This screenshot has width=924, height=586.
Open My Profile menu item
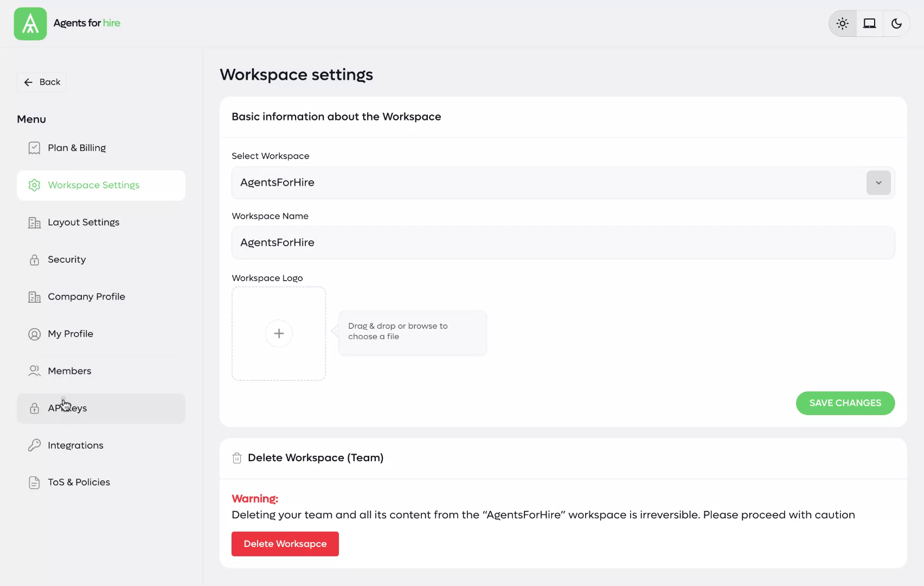pyautogui.click(x=101, y=334)
